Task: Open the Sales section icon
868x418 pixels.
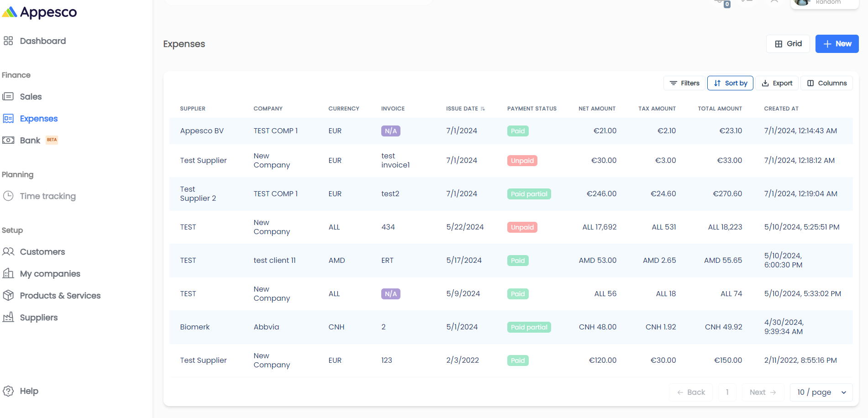Action: [x=8, y=96]
